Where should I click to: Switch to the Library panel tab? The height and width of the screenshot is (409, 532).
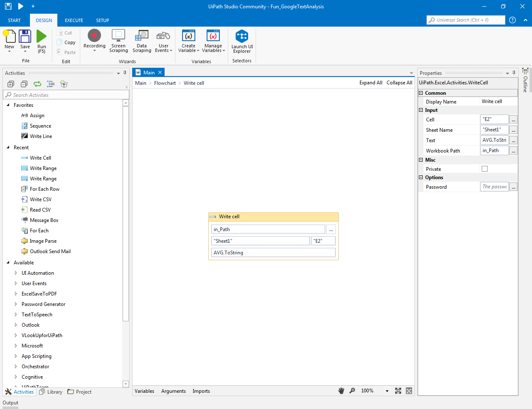point(51,392)
